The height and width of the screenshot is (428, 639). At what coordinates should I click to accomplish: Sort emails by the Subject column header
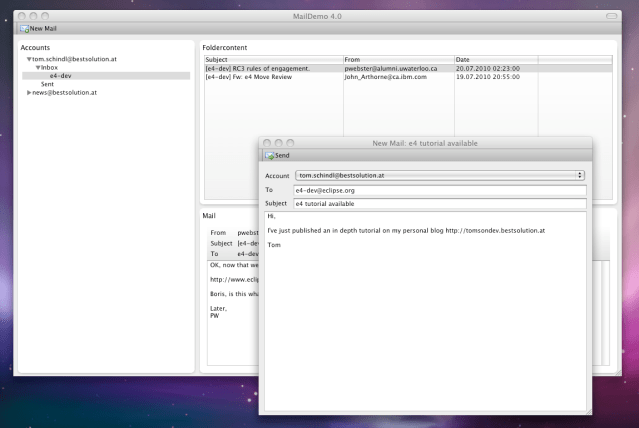point(272,60)
